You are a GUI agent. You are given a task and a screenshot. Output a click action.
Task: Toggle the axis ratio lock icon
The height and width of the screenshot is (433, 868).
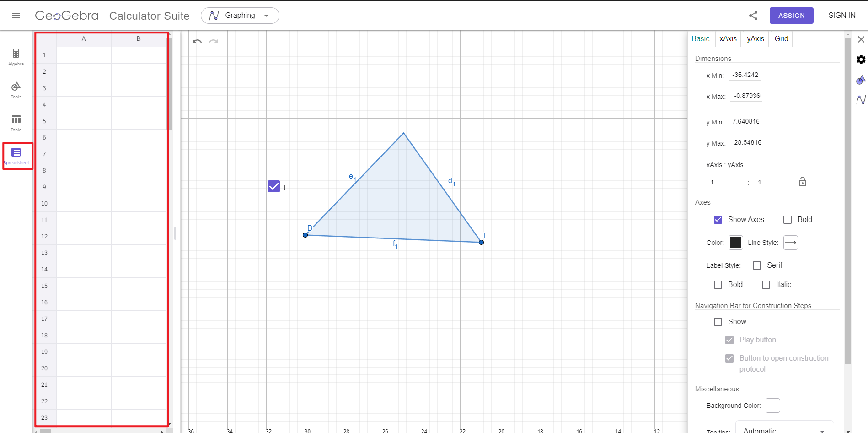coord(803,182)
